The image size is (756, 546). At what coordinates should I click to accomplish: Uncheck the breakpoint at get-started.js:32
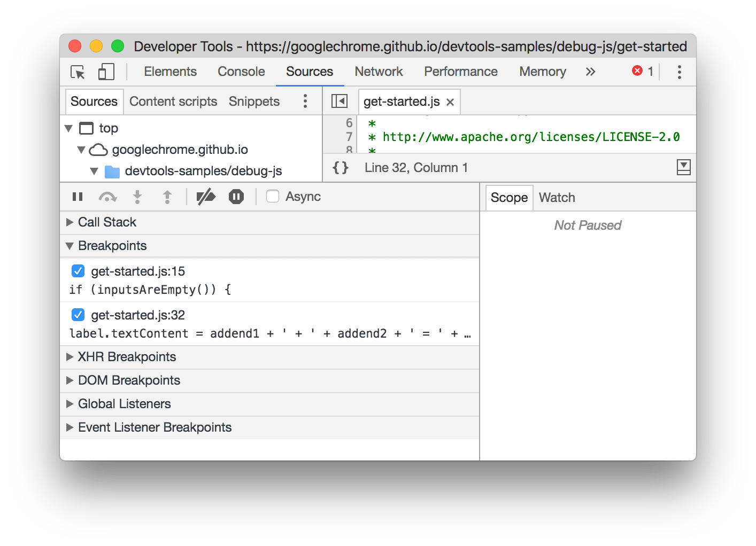click(x=78, y=315)
